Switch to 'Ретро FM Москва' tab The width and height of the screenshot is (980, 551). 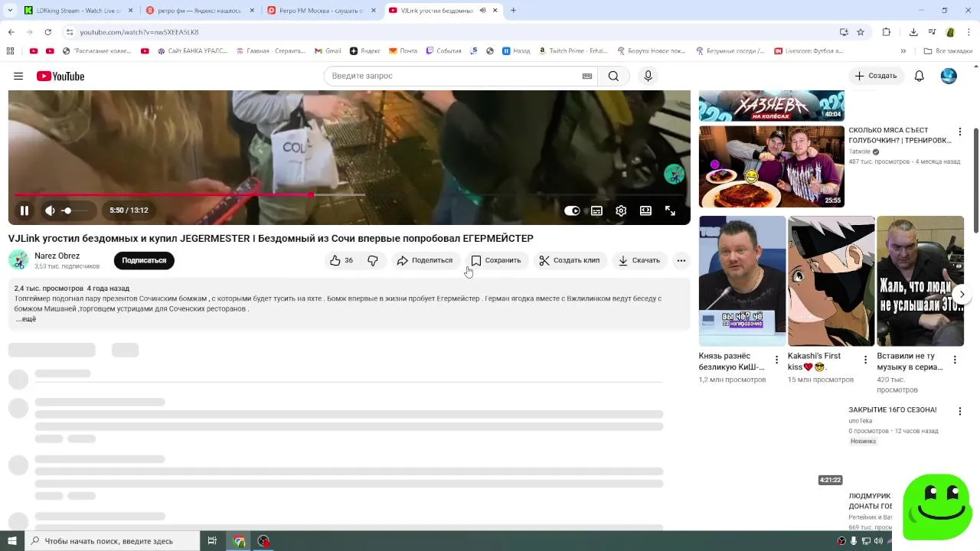(321, 10)
